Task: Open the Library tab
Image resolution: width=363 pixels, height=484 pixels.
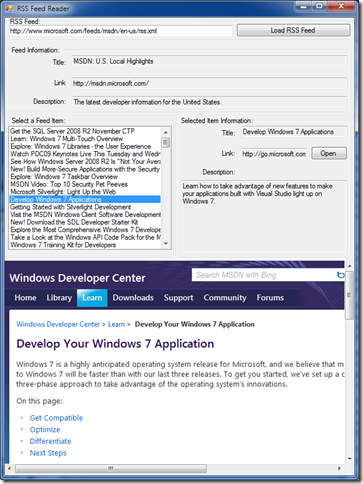Action: coord(59,298)
